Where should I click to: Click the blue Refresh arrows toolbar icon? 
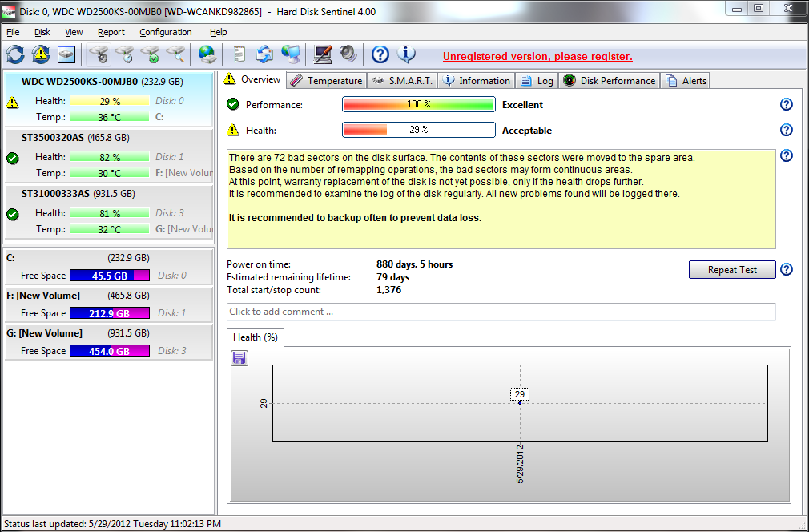[x=15, y=54]
